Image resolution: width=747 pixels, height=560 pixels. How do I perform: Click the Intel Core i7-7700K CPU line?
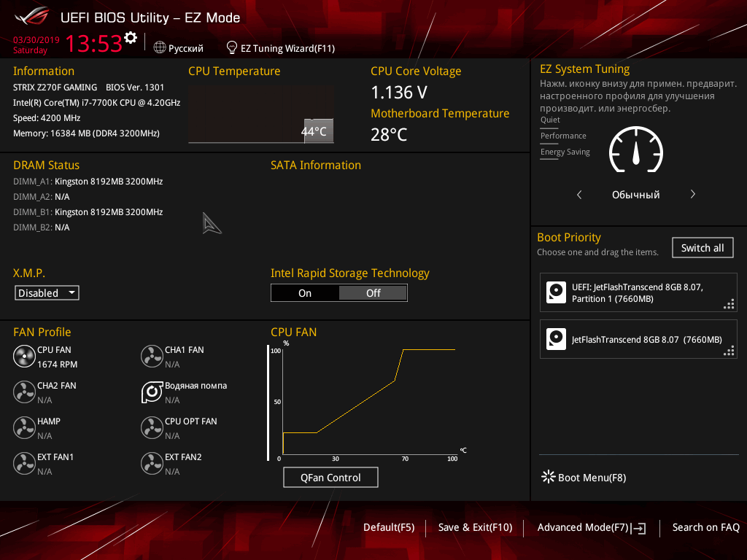click(x=97, y=102)
